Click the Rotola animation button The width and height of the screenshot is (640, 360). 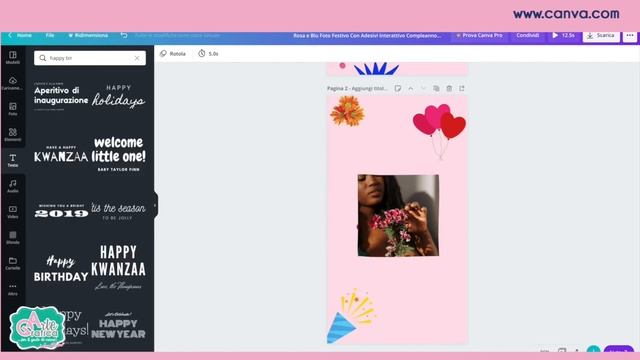click(x=173, y=53)
